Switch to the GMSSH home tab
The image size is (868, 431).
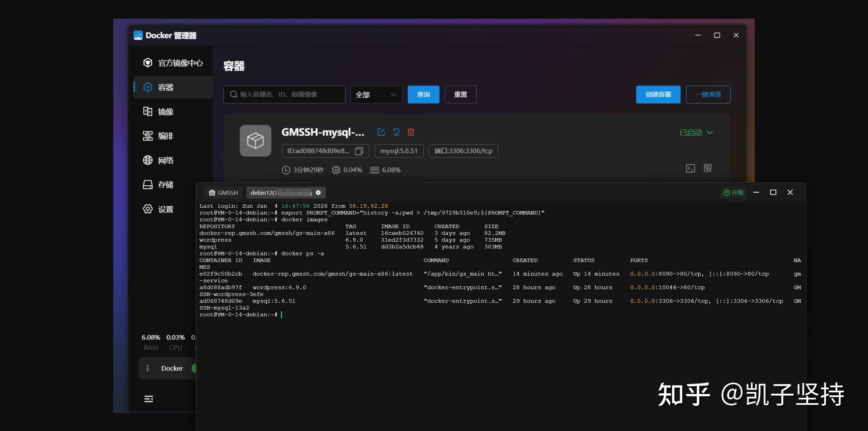point(223,193)
